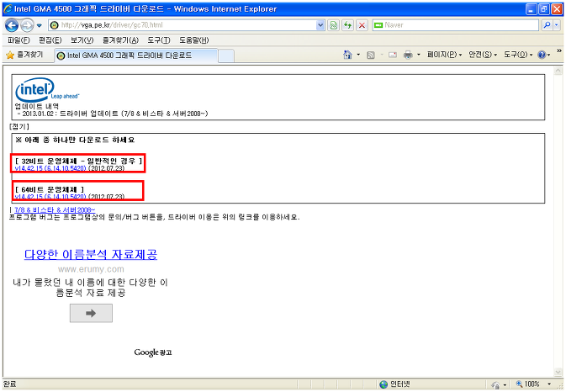Click the RSS Feeds icon

pos(371,56)
